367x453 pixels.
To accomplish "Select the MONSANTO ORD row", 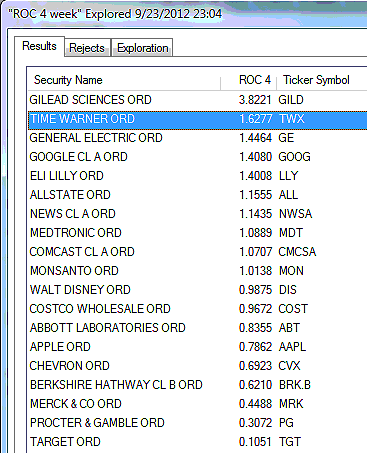I will click(198, 271).
